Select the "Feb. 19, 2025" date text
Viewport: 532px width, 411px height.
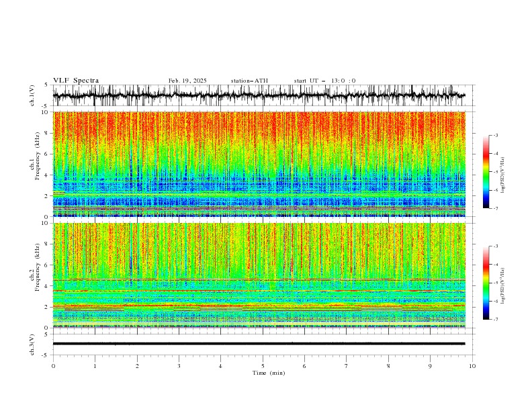(187, 81)
